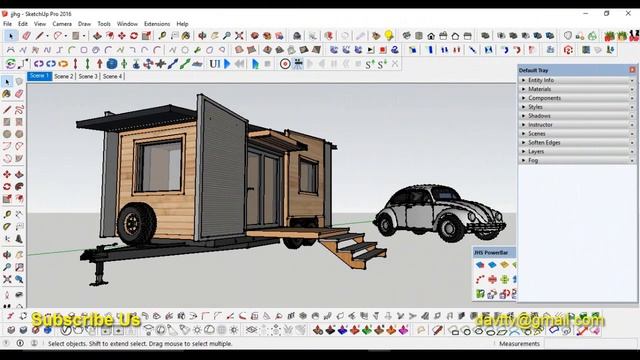Open the Edit menu

click(x=23, y=24)
